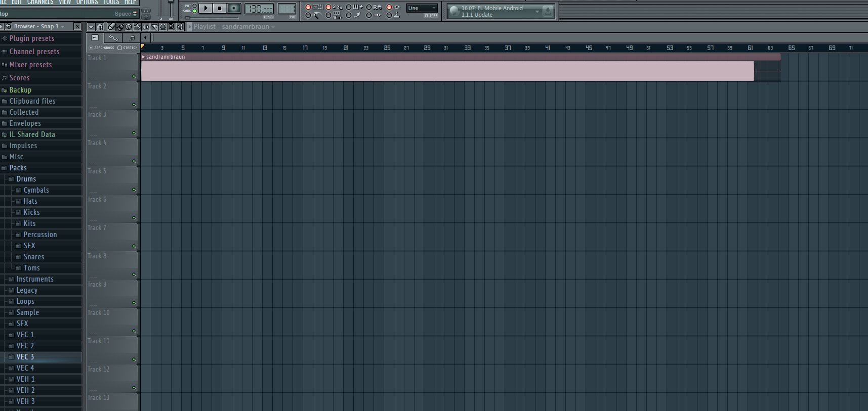Select the Draw pencil tool in playlist
Viewport: 868px width, 411px height.
pos(111,27)
